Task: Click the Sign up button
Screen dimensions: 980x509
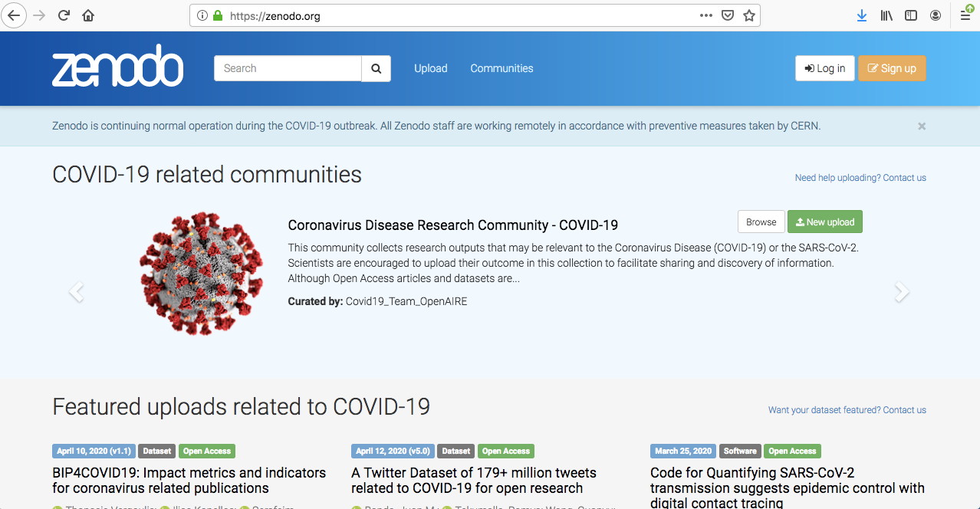Action: point(892,68)
